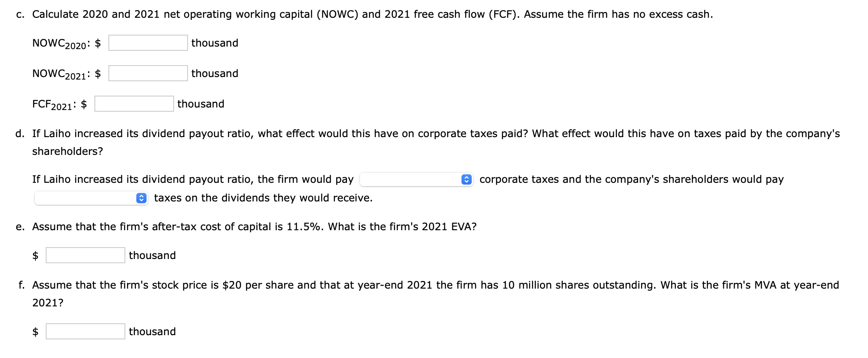Click the empty box beside NOWC 2021 dollar sign
Image resolution: width=868 pixels, height=358 pixels.
[x=147, y=73]
